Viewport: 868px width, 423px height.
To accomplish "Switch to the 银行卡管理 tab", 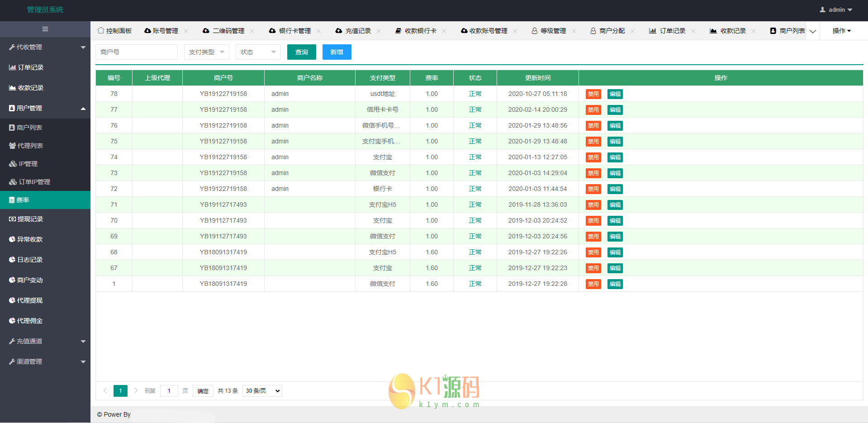I will (294, 31).
